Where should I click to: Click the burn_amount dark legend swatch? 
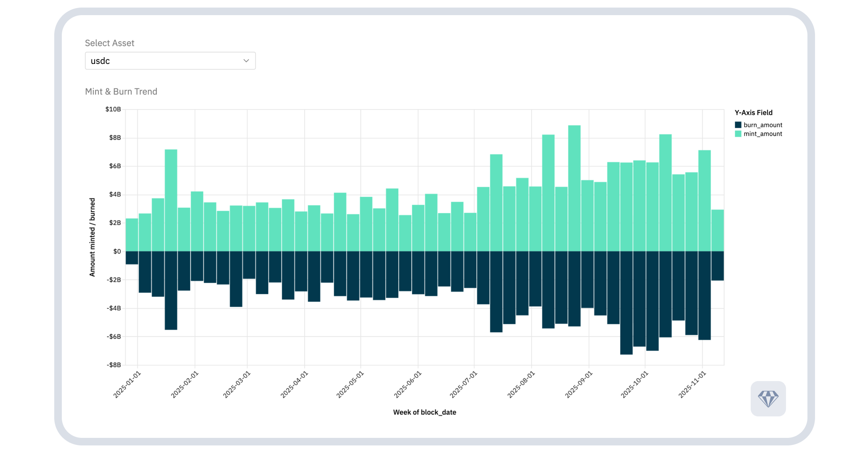click(738, 125)
